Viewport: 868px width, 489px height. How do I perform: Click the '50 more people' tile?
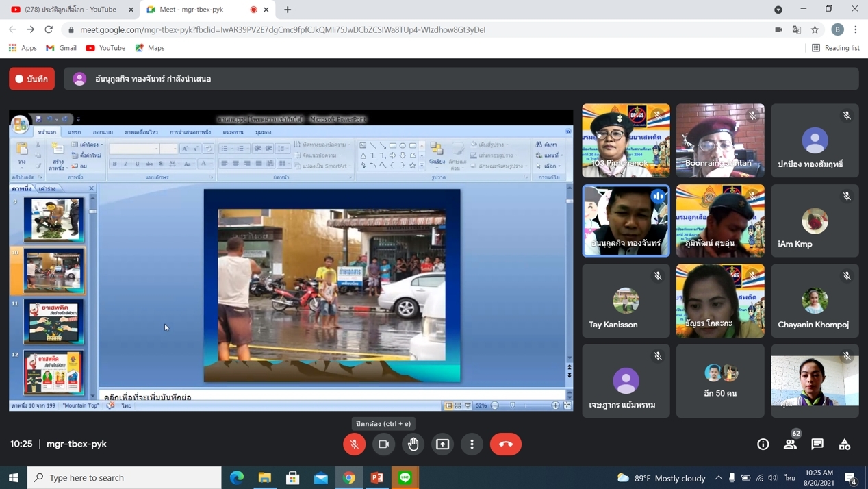720,381
